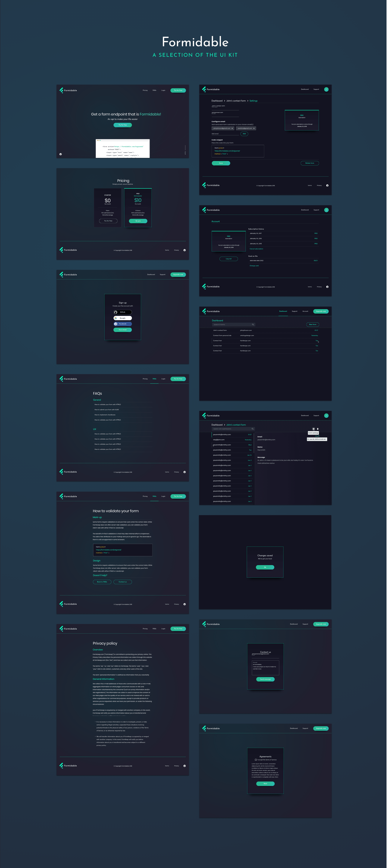
Task: Remove paulrinn@gmail.com email chip
Action: [x=254, y=128]
